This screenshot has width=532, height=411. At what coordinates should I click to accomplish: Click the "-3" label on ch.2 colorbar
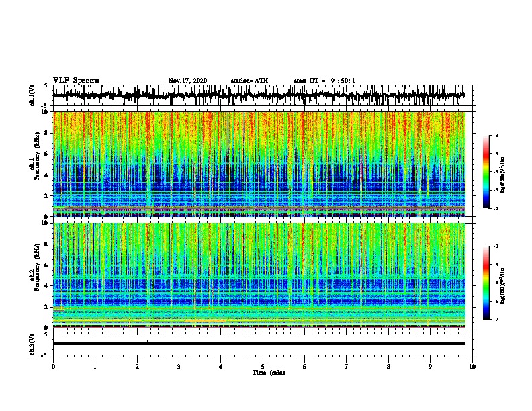pyautogui.click(x=496, y=246)
